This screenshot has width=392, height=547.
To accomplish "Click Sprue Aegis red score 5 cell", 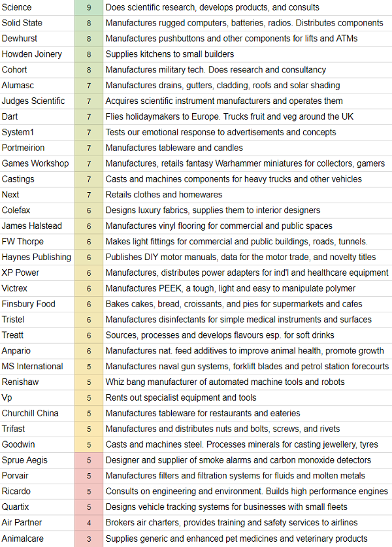I will click(89, 460).
